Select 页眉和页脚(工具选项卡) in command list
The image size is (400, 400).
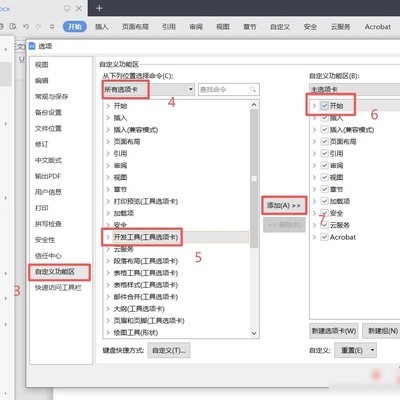point(149,321)
